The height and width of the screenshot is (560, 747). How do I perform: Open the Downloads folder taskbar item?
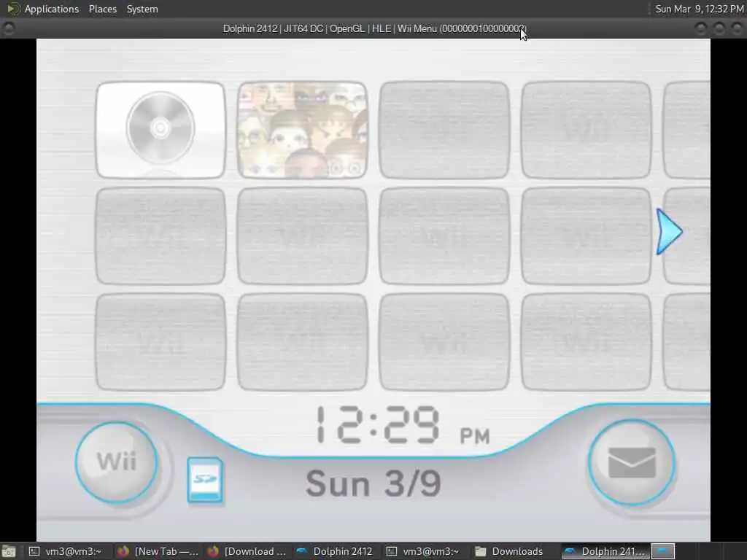pos(510,551)
